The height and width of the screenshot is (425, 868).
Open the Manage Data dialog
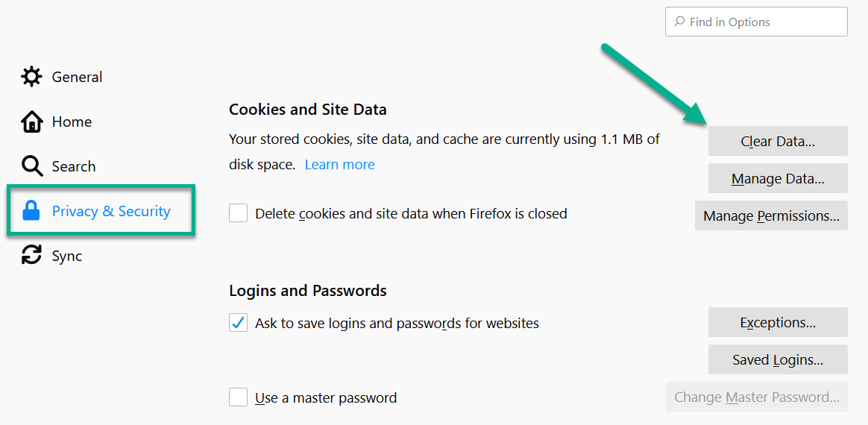tap(778, 178)
